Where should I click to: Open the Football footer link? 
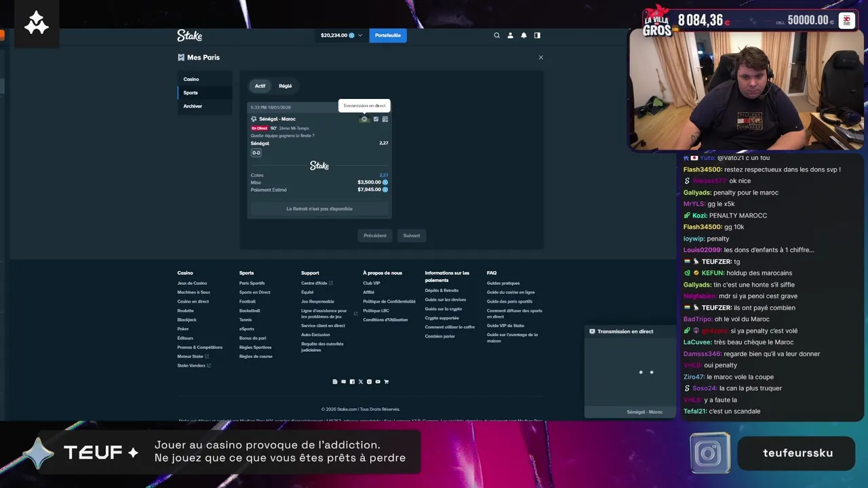click(x=247, y=302)
